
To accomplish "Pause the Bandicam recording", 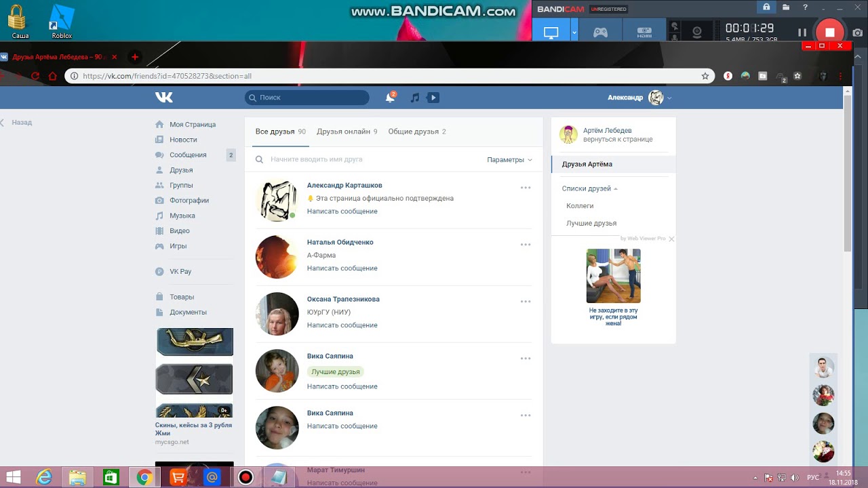I will coord(802,32).
